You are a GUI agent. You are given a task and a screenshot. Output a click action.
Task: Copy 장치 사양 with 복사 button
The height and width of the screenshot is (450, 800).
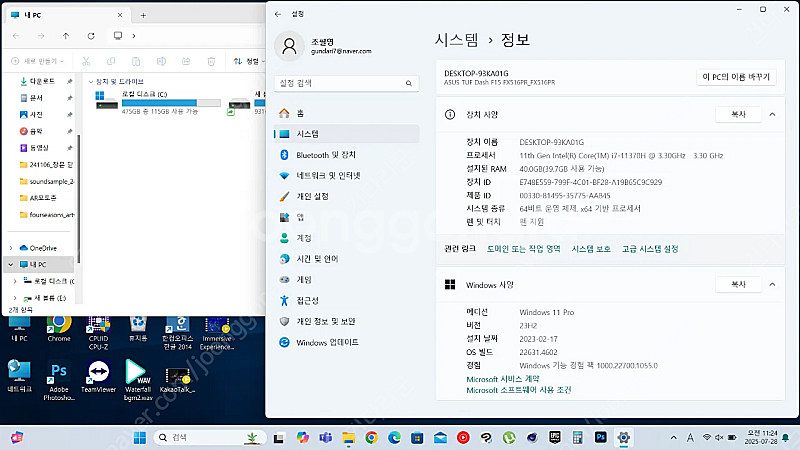tap(738, 114)
